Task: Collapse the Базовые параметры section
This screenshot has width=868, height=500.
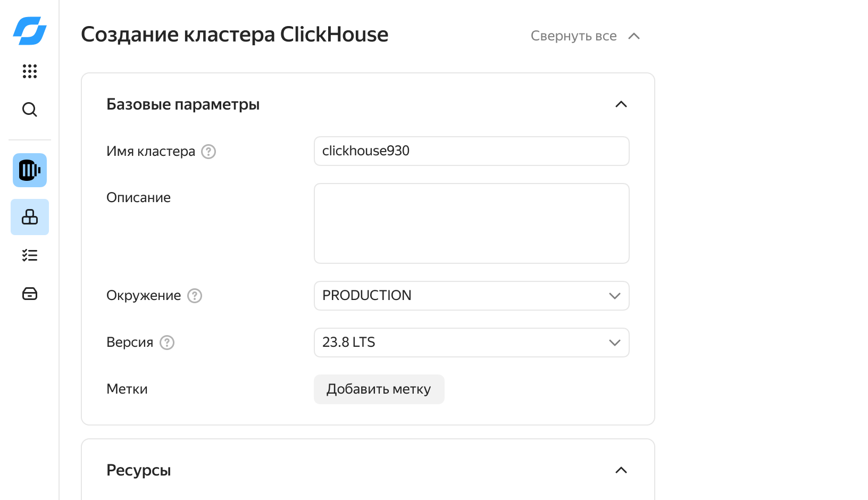Action: [x=621, y=104]
